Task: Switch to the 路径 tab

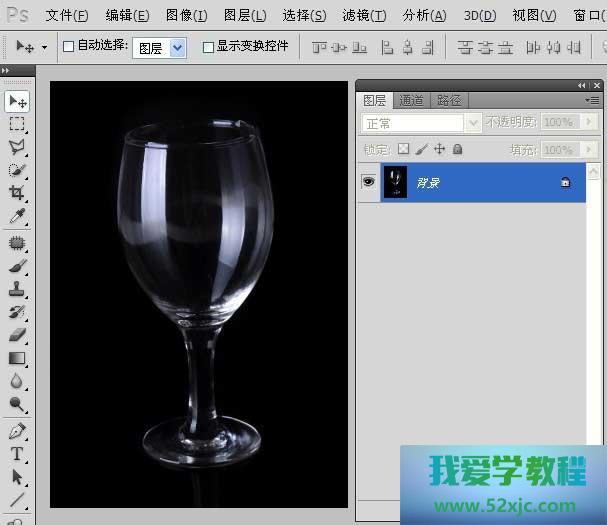Action: pyautogui.click(x=449, y=100)
